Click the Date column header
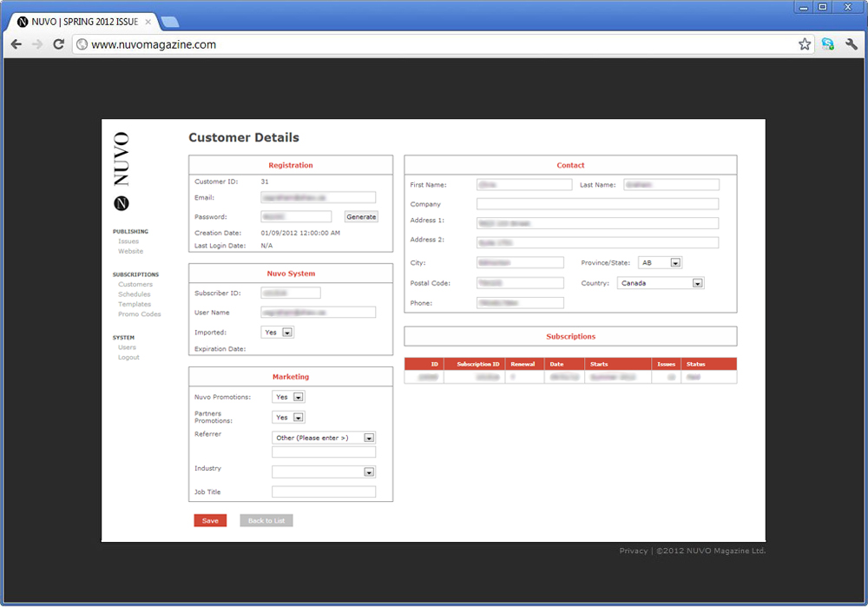The image size is (868, 607). click(565, 365)
